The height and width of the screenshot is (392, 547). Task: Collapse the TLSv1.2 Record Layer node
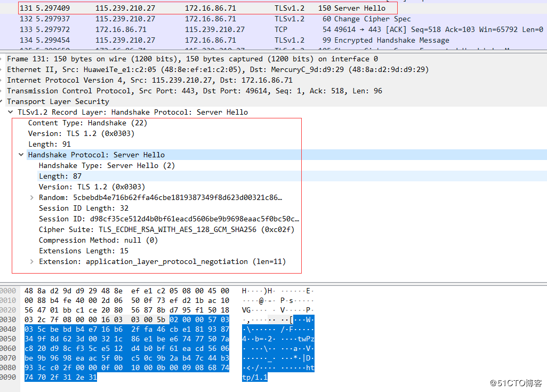pos(11,112)
